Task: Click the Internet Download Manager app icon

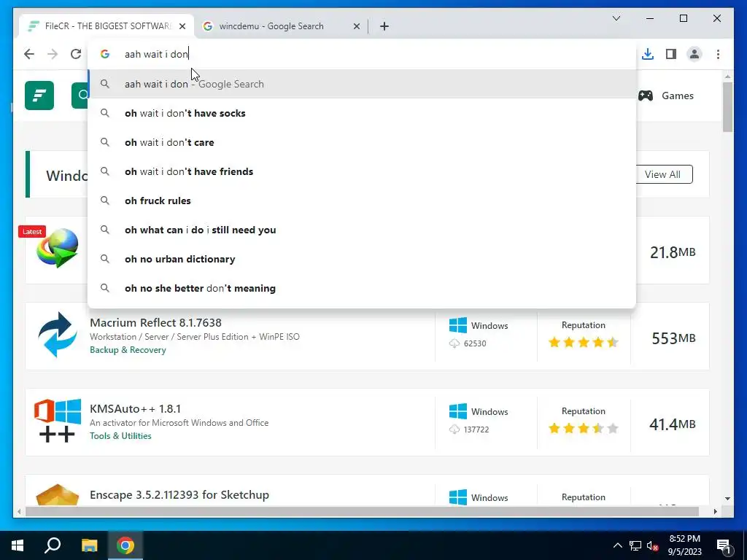Action: point(57,249)
